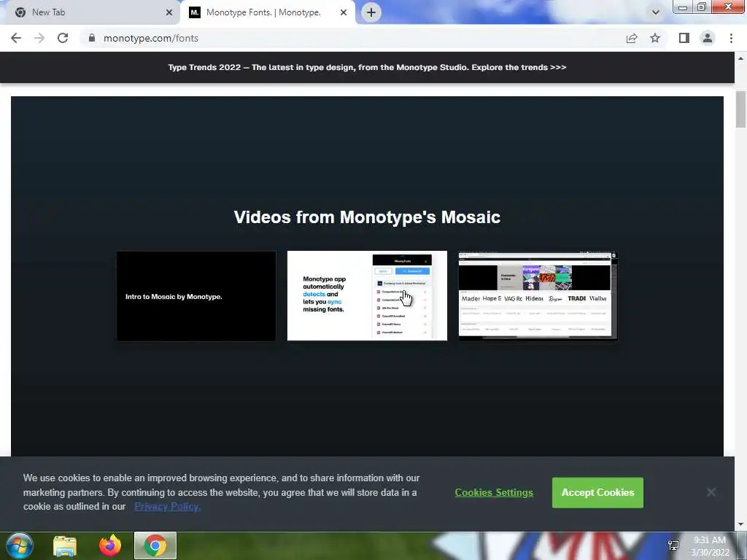Open the taskbar clock showing 9:31 AM
Image resolution: width=747 pixels, height=560 pixels.
point(710,546)
